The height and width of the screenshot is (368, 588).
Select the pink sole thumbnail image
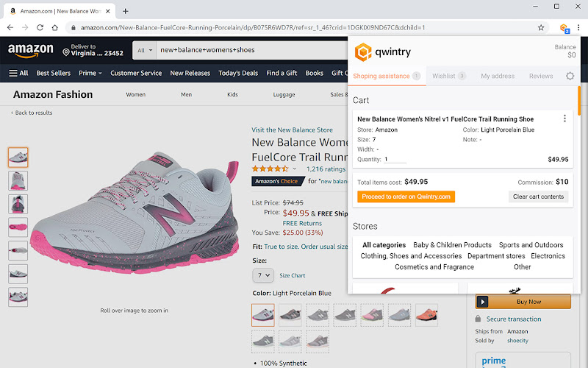pyautogui.click(x=18, y=227)
